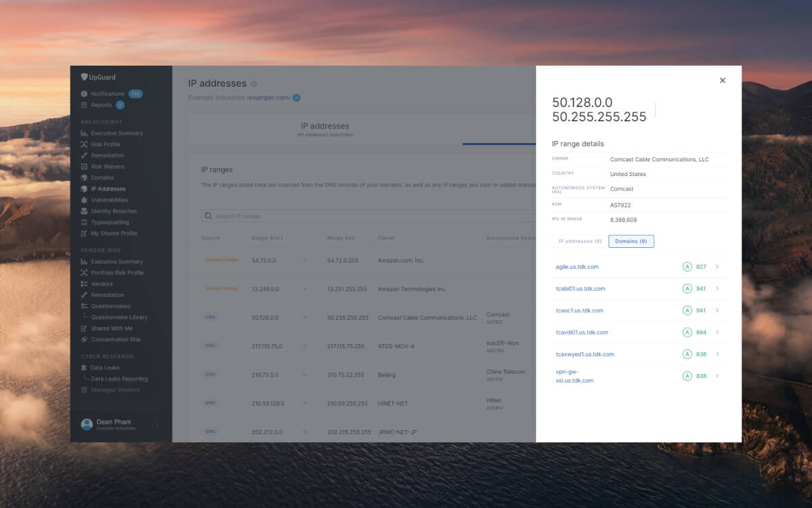
Task: Click the Search IP ranges field
Action: click(369, 216)
